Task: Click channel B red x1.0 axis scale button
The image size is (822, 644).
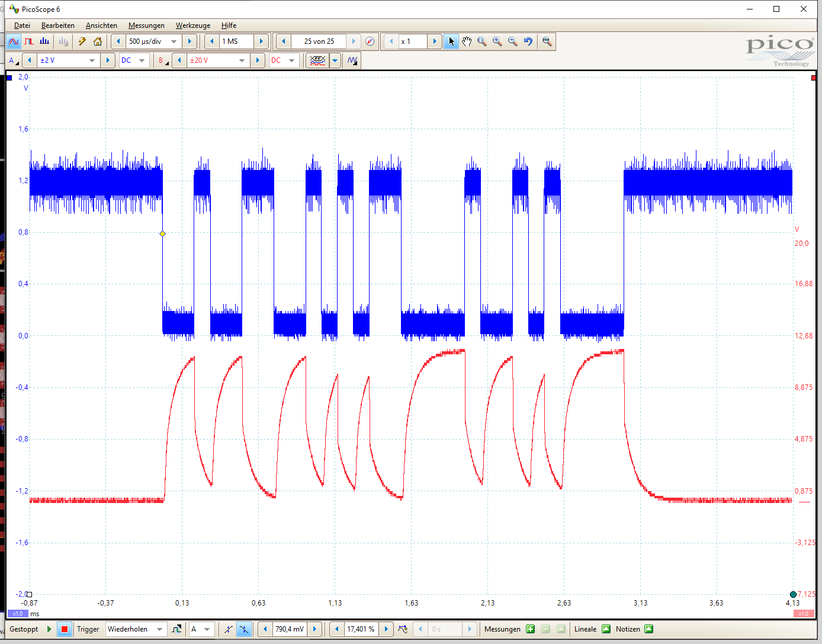Action: pyautogui.click(x=804, y=614)
